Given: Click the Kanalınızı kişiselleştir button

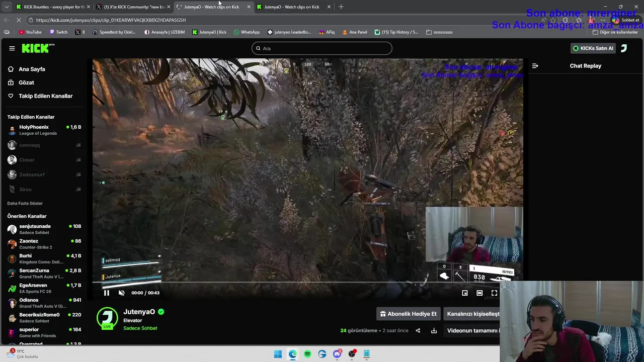Looking at the screenshot, I should pyautogui.click(x=473, y=314).
